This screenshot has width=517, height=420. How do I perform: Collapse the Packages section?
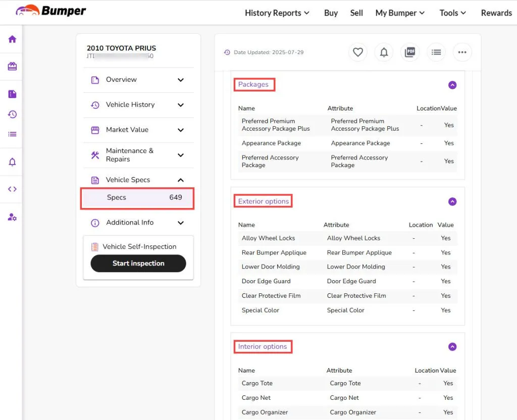(452, 85)
